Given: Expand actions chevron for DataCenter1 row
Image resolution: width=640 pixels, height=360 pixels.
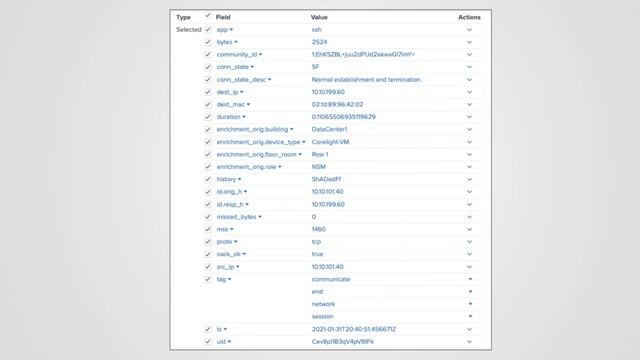Looking at the screenshot, I should coord(469,129).
